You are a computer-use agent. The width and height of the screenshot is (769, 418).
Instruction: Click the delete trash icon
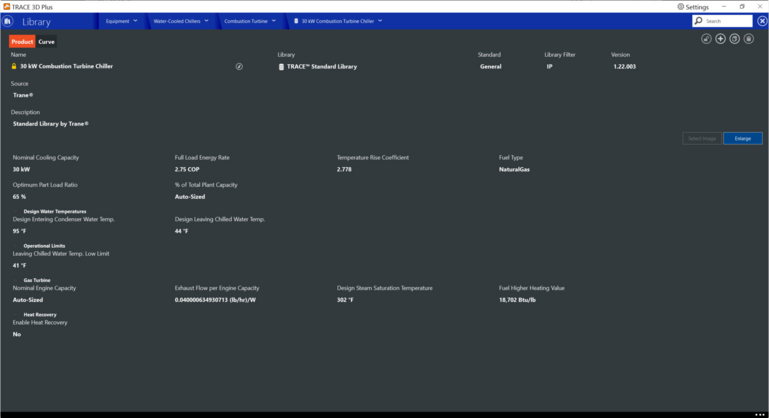tap(749, 39)
